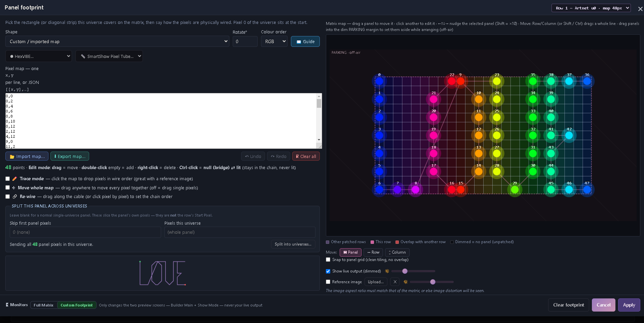This screenshot has height=323, width=644.
Task: Click pixel 47 on the matrix map
Action: (x=587, y=190)
